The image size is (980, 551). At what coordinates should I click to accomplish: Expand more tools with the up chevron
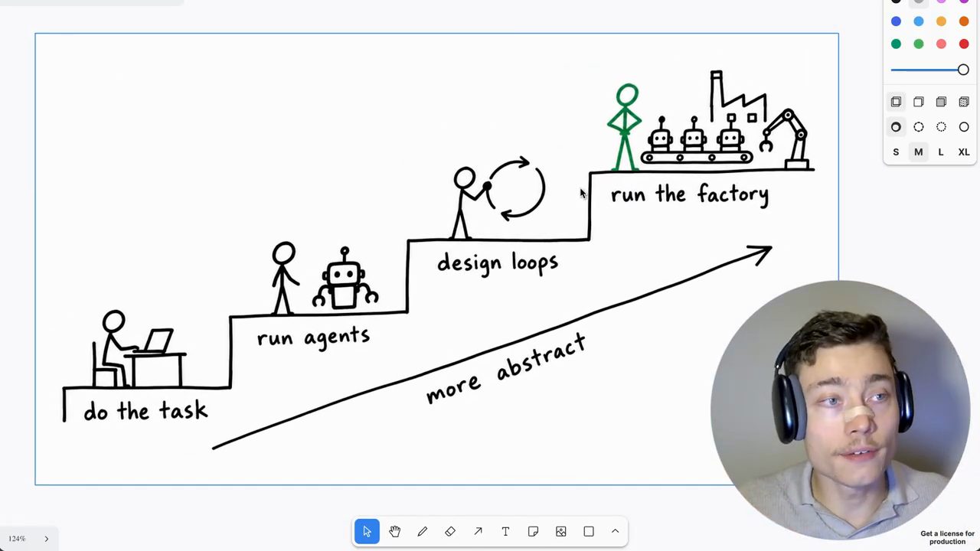615,531
